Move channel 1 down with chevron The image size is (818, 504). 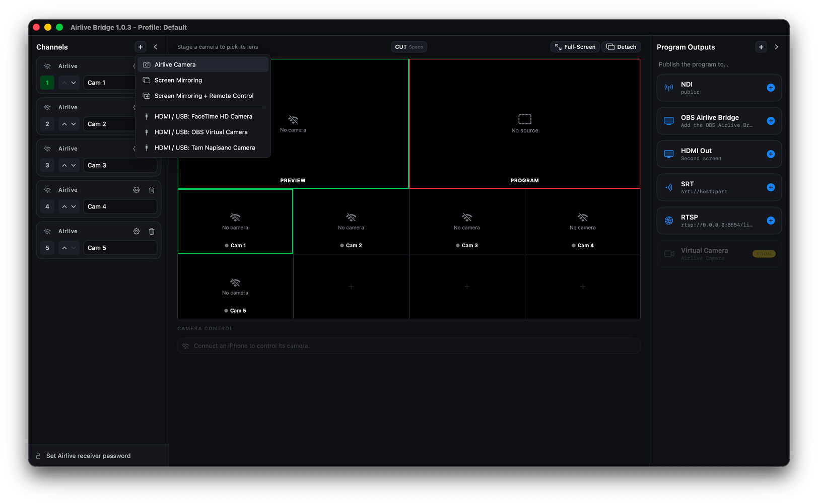click(x=74, y=83)
